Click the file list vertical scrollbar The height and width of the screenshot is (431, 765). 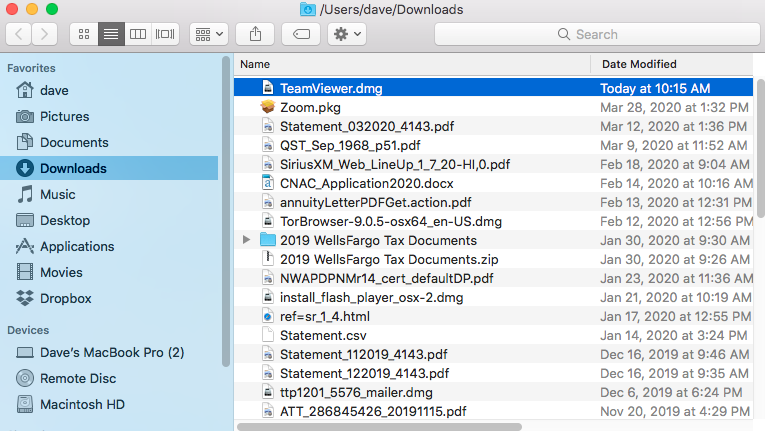point(761,148)
